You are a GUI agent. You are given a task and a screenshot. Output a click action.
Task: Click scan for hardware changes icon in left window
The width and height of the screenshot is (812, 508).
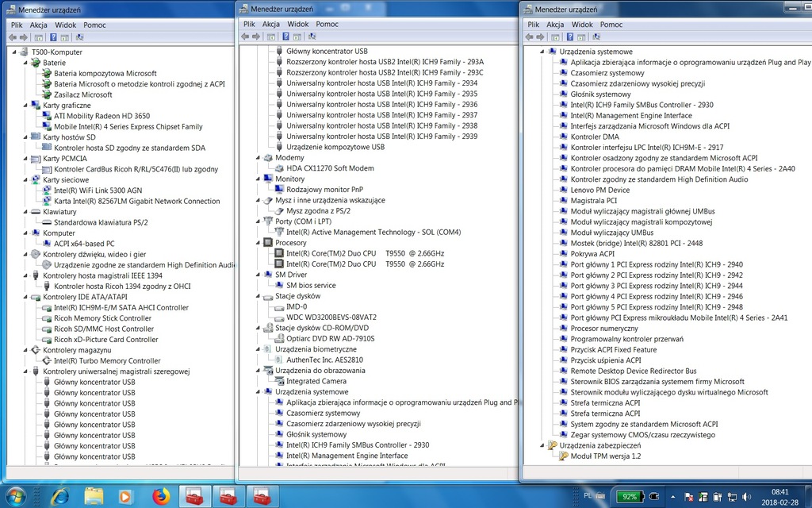coord(79,37)
